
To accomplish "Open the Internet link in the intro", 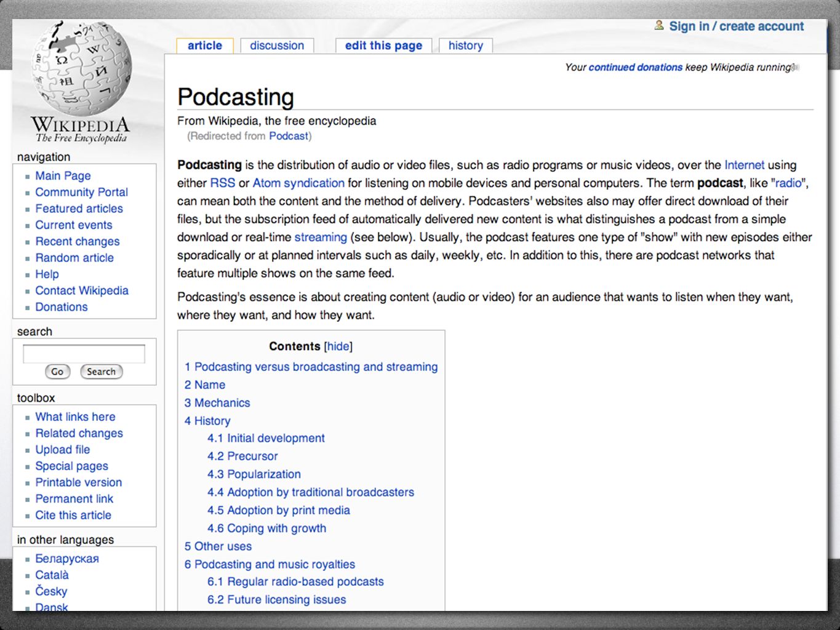I will [x=744, y=165].
